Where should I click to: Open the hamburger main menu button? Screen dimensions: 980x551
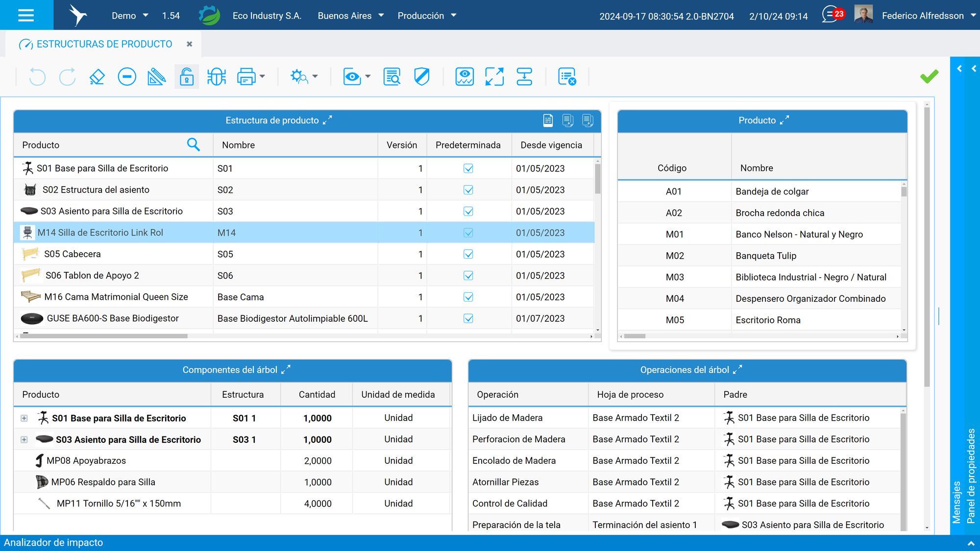[x=26, y=15]
